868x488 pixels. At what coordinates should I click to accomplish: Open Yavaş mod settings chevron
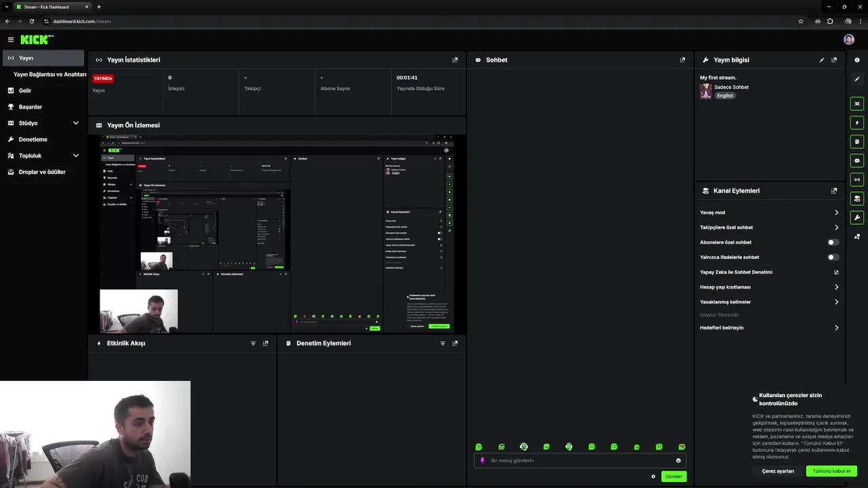pos(836,212)
